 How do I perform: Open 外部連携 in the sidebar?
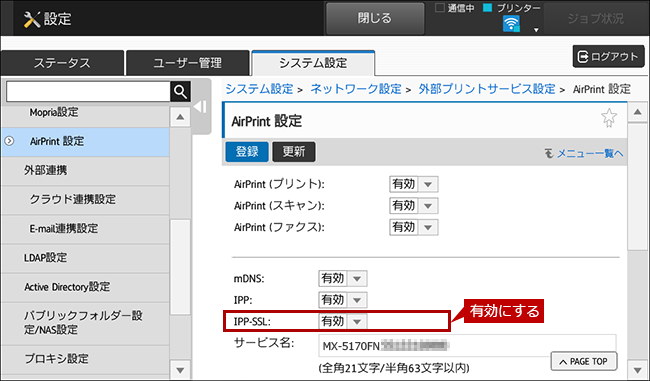pyautogui.click(x=85, y=170)
